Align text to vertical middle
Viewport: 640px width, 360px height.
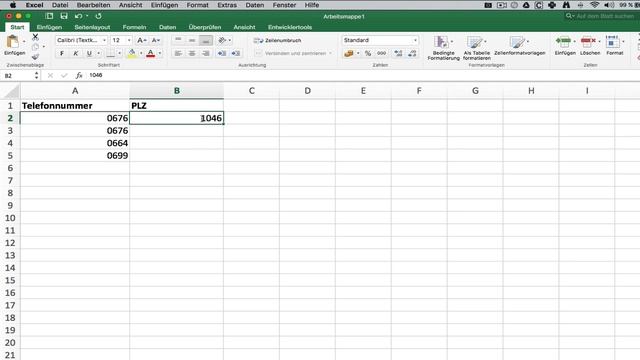(192, 40)
